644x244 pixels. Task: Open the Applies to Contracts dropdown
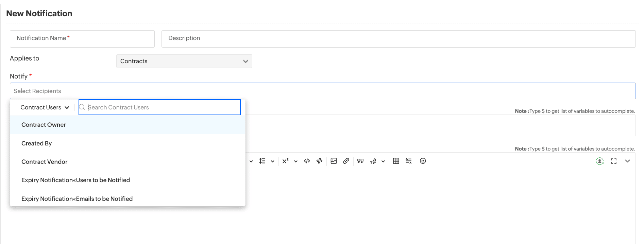(184, 61)
